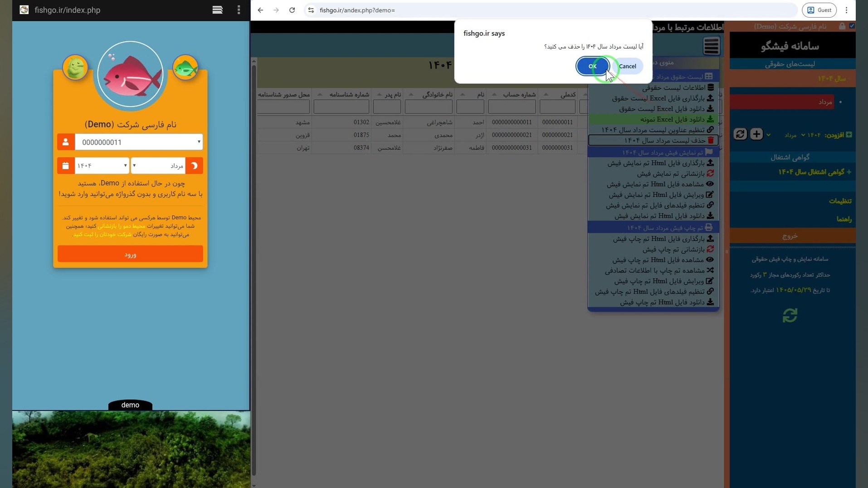Click the browser address bar URL

click(357, 10)
